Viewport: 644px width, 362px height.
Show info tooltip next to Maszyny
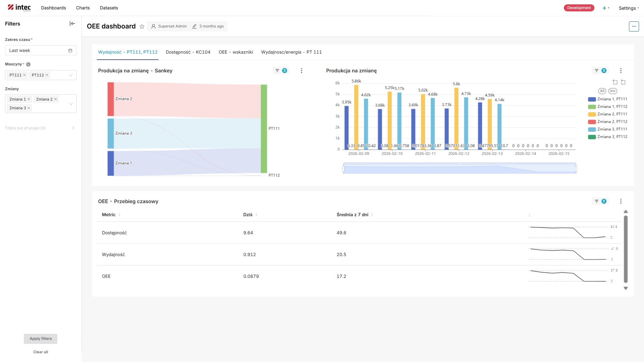(28, 64)
